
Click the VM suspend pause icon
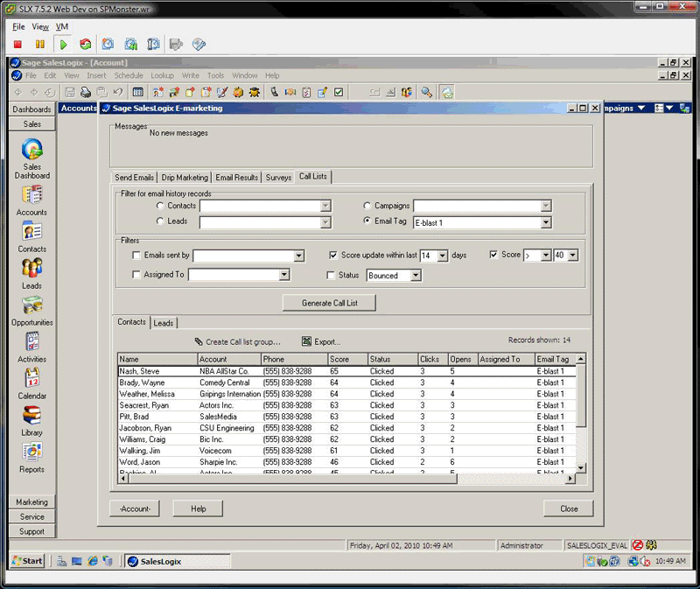(x=40, y=45)
